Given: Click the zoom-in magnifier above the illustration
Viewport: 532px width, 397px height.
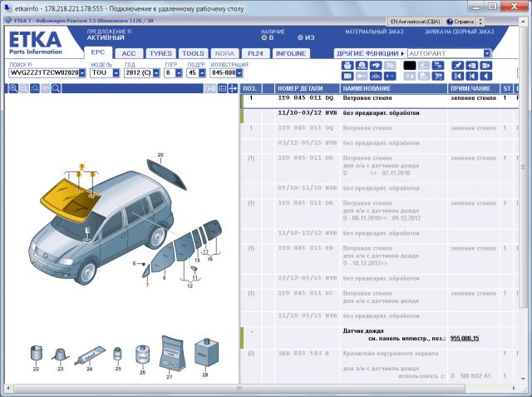Looking at the screenshot, I should pyautogui.click(x=13, y=88).
